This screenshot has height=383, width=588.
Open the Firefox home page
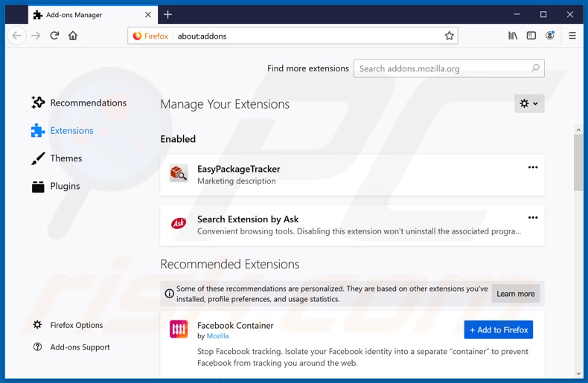[73, 36]
